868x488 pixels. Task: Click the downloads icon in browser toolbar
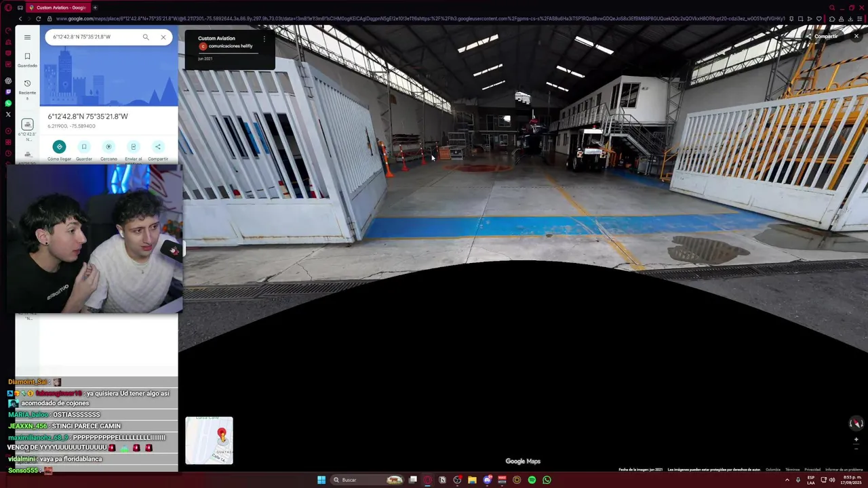pyautogui.click(x=851, y=19)
